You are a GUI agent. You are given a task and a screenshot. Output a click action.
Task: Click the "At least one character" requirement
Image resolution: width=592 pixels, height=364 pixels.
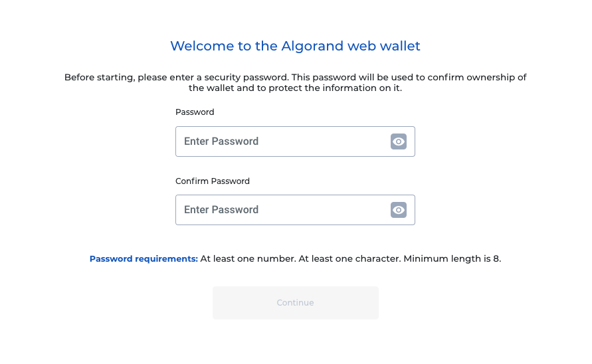tap(349, 259)
